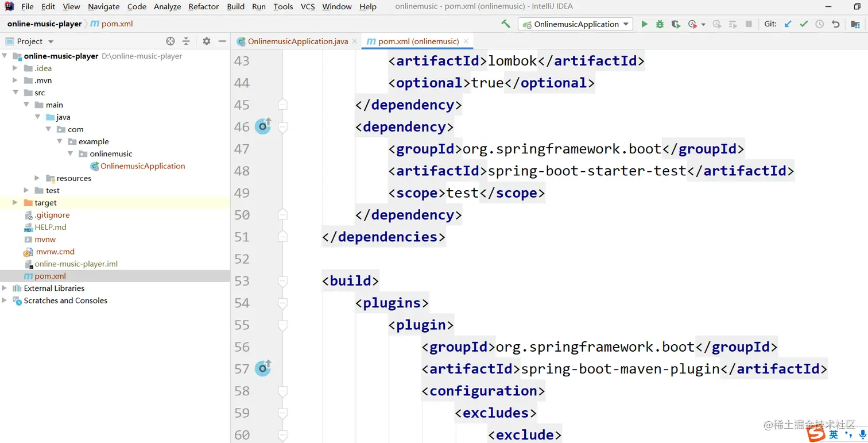Click Select Opened File target icon
The image size is (868, 443).
[170, 41]
